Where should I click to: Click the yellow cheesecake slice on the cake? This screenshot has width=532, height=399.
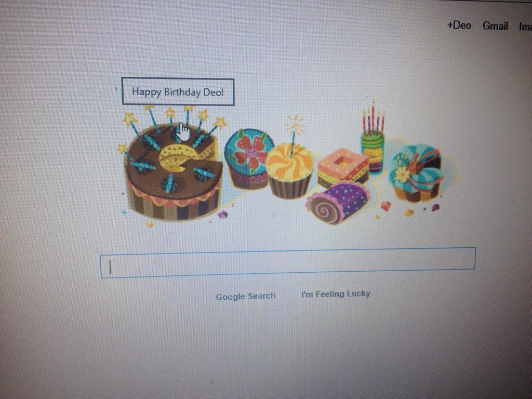(177, 157)
